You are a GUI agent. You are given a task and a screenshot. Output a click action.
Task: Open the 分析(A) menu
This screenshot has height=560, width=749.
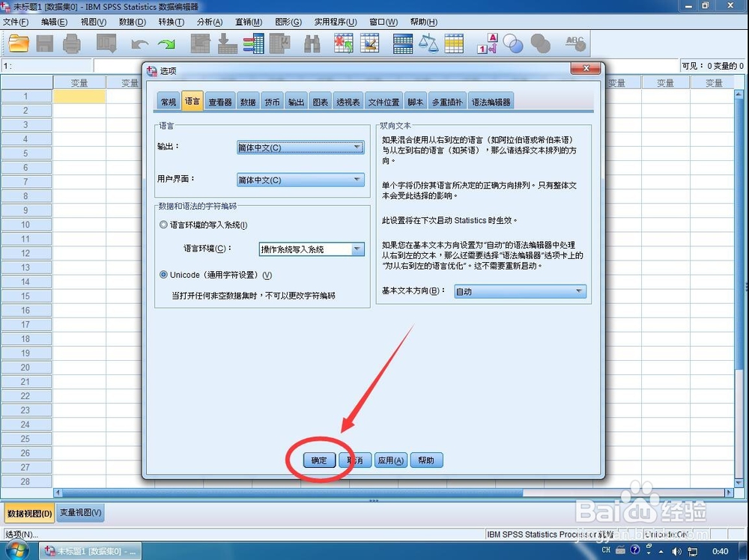click(210, 22)
